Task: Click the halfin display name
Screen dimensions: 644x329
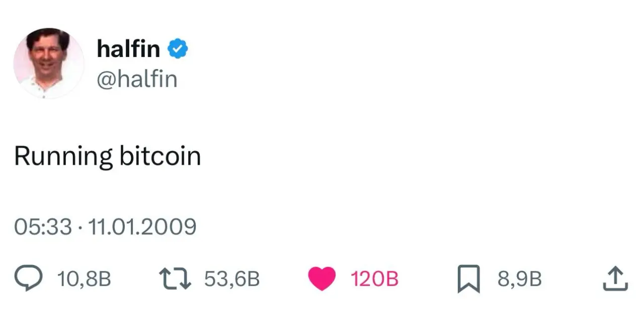Action: [129, 48]
